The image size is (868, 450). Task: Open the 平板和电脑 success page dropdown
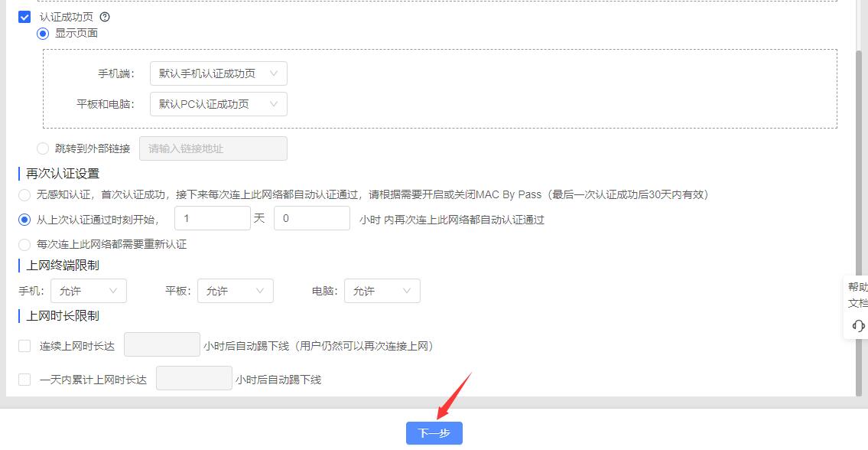tap(219, 104)
